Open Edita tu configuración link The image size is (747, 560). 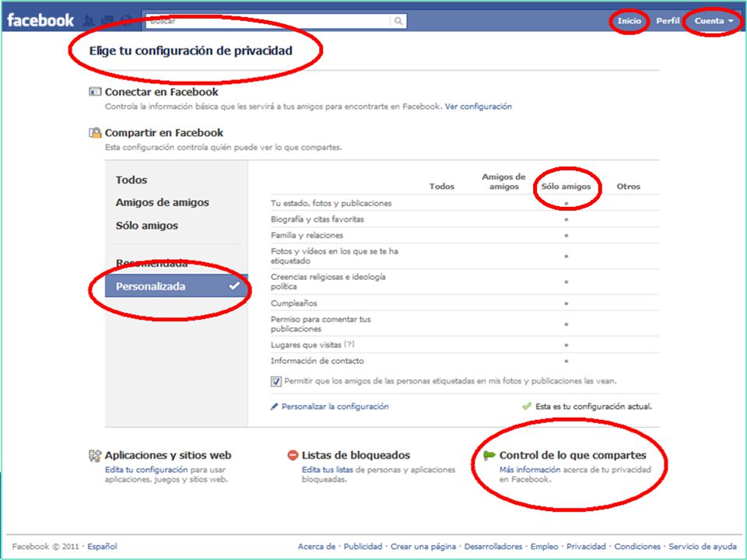146,470
